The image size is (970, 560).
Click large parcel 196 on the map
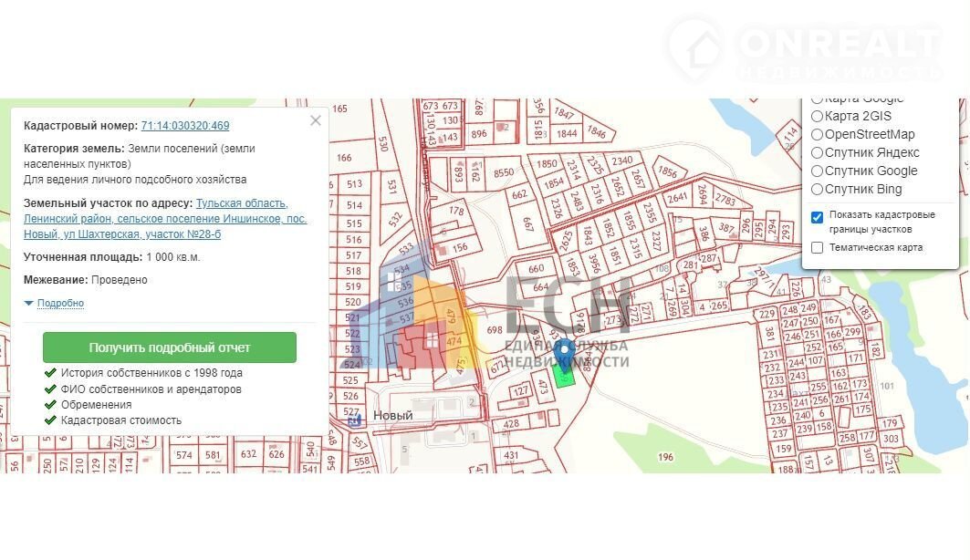(x=665, y=457)
